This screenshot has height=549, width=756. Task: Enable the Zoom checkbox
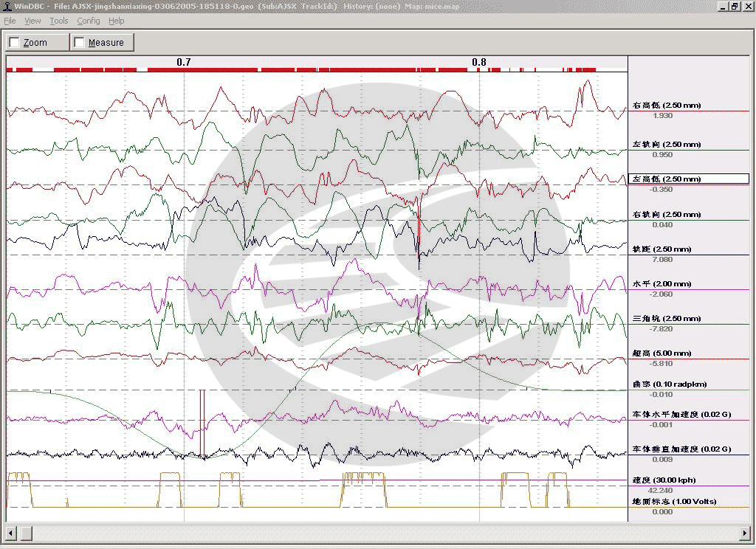15,42
